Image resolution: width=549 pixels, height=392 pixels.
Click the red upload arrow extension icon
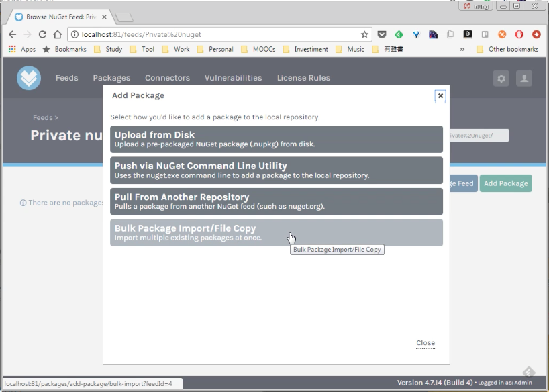(x=536, y=34)
